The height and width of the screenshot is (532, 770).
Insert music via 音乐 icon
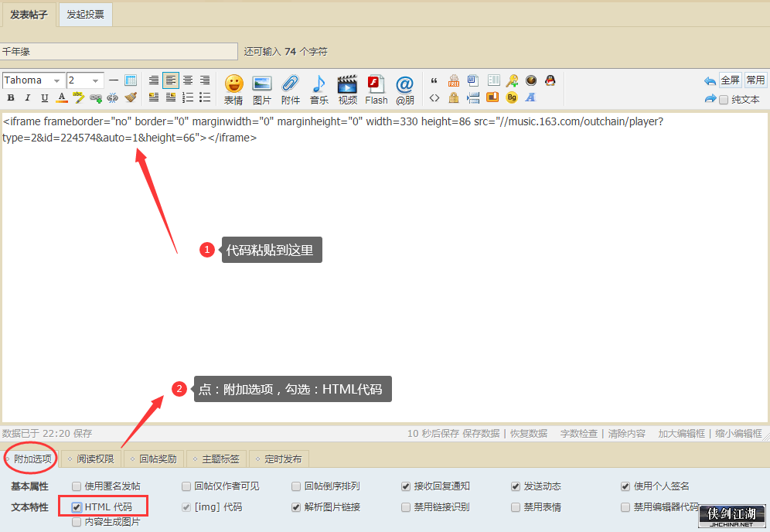(x=319, y=90)
